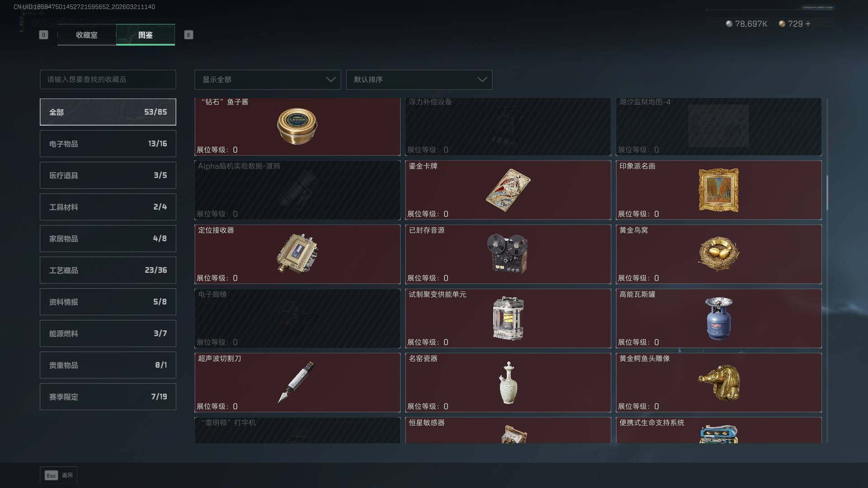Focus the collectible search input field
The width and height of the screenshot is (868, 488).
pyautogui.click(x=108, y=80)
